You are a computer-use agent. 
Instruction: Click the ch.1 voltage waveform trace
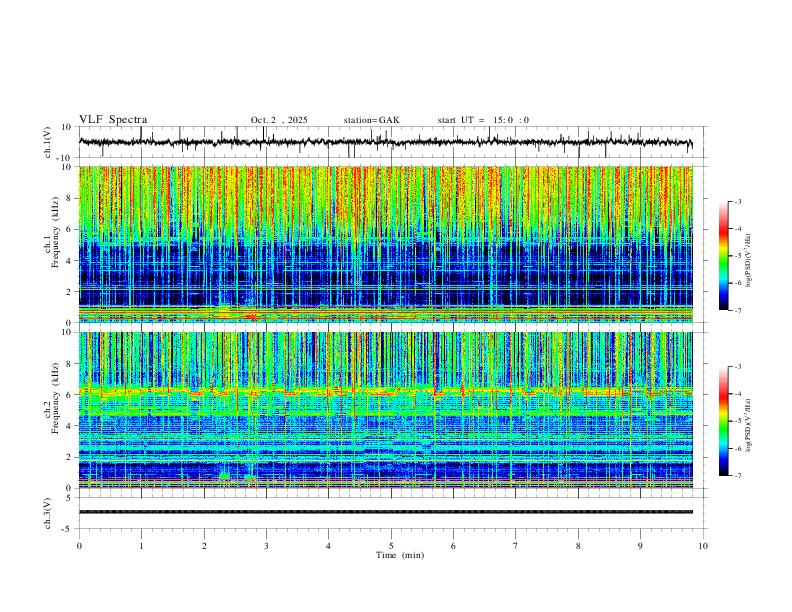point(386,142)
